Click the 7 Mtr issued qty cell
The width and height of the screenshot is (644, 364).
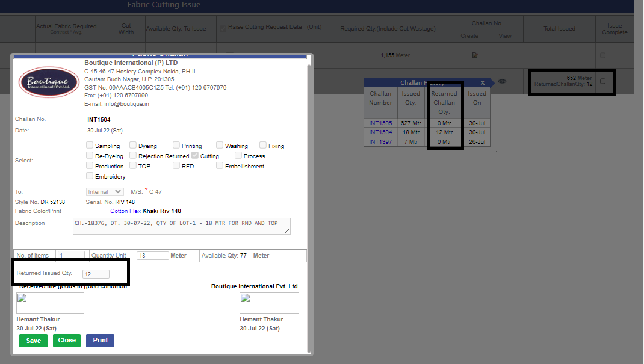click(x=410, y=141)
